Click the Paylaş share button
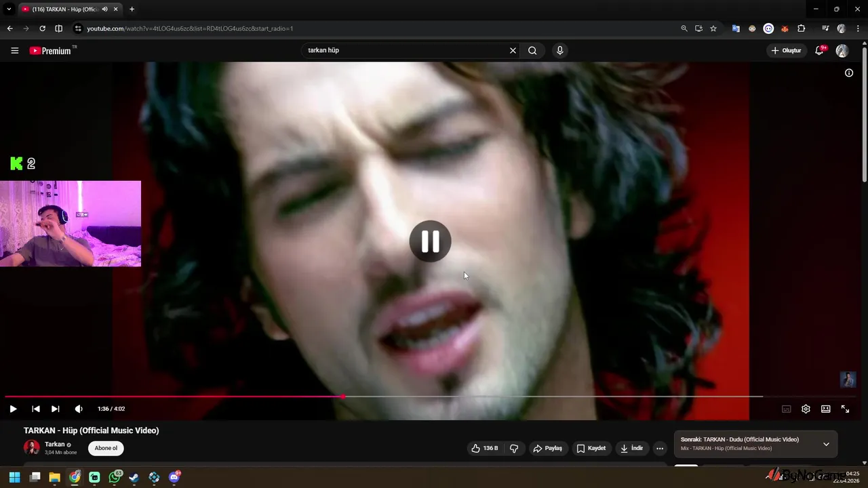 coord(548,448)
